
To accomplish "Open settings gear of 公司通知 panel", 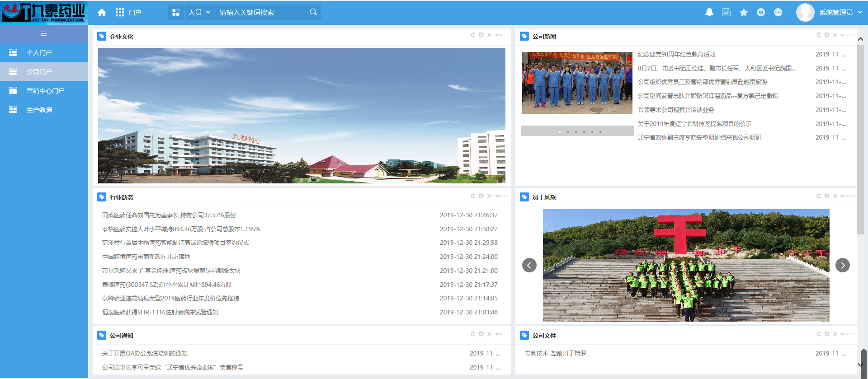I will pyautogui.click(x=481, y=334).
